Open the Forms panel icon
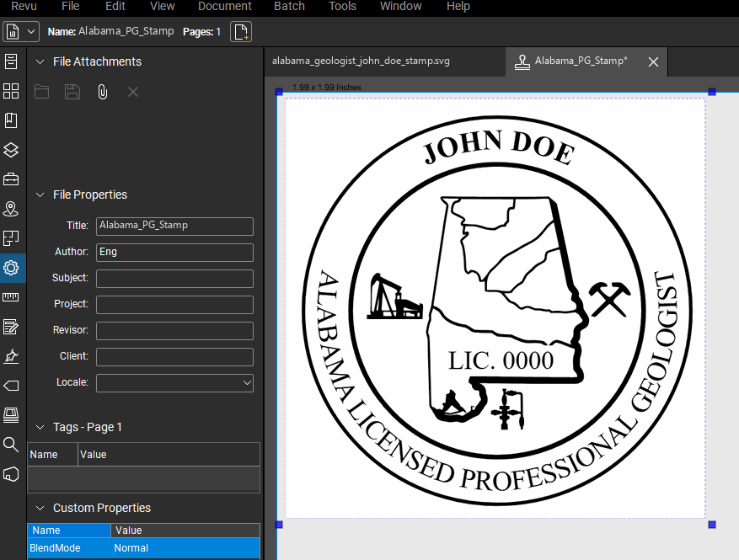Image resolution: width=739 pixels, height=560 pixels. [11, 327]
